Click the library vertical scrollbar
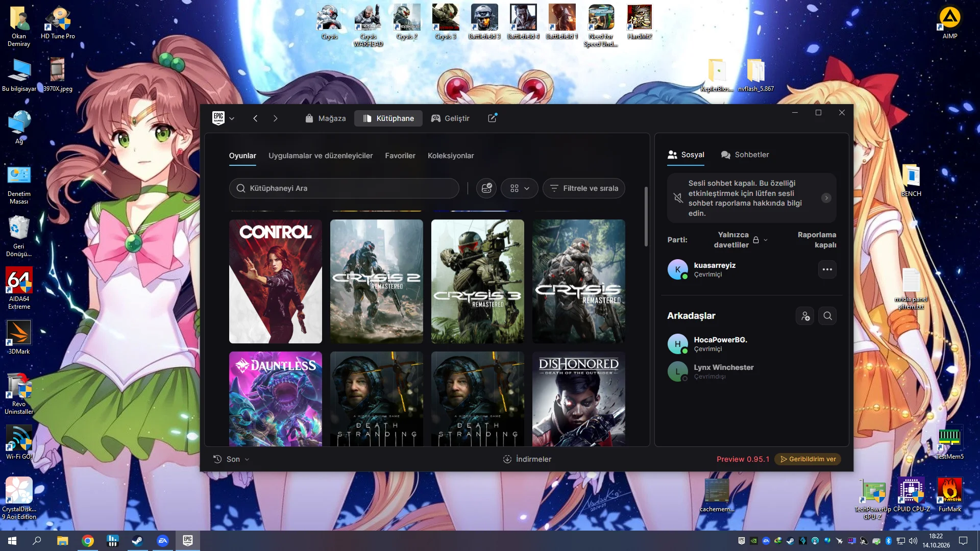Image resolution: width=980 pixels, height=551 pixels. point(646,217)
